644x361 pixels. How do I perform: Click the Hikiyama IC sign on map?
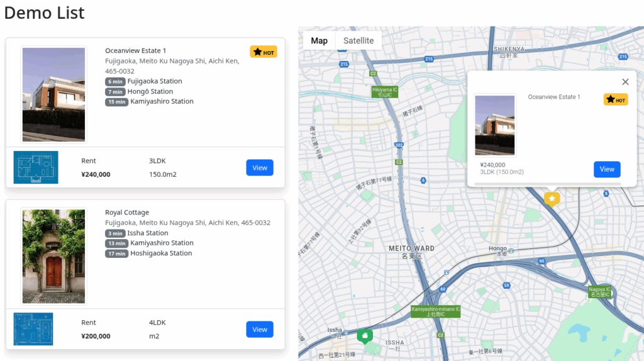[x=384, y=92]
